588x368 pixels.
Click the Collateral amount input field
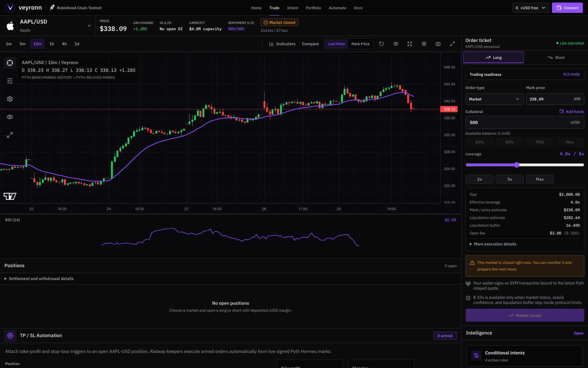[x=525, y=123]
